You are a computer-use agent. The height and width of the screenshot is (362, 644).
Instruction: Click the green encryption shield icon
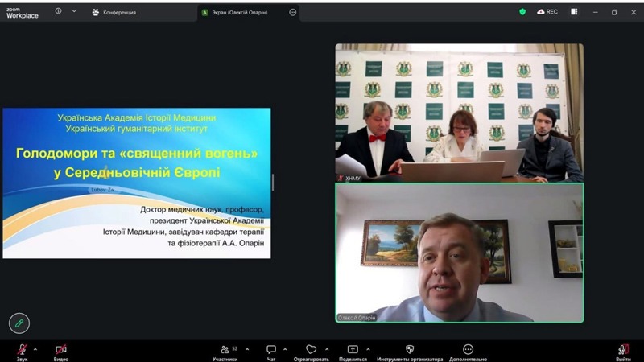[x=522, y=12]
